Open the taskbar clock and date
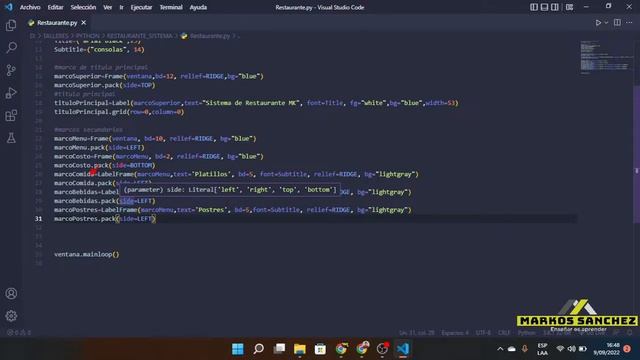The width and height of the screenshot is (640, 360). 607,349
